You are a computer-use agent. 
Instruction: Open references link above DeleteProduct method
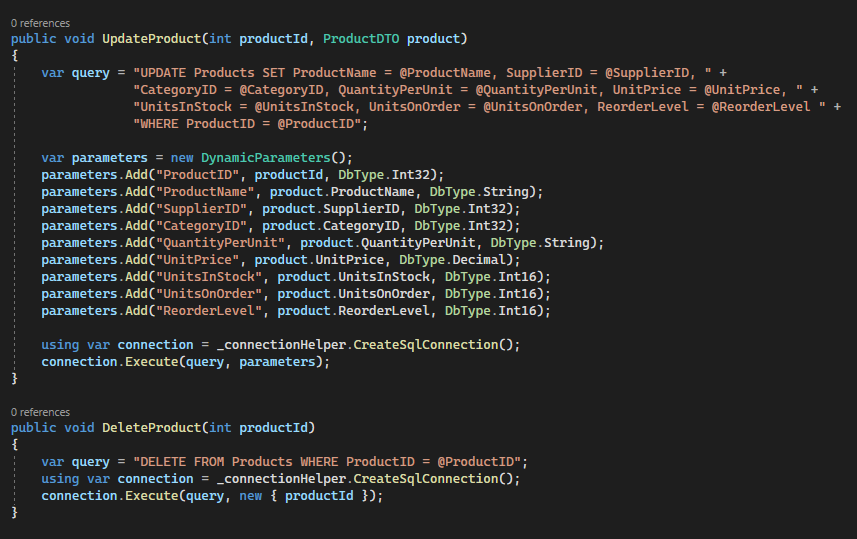[40, 412]
